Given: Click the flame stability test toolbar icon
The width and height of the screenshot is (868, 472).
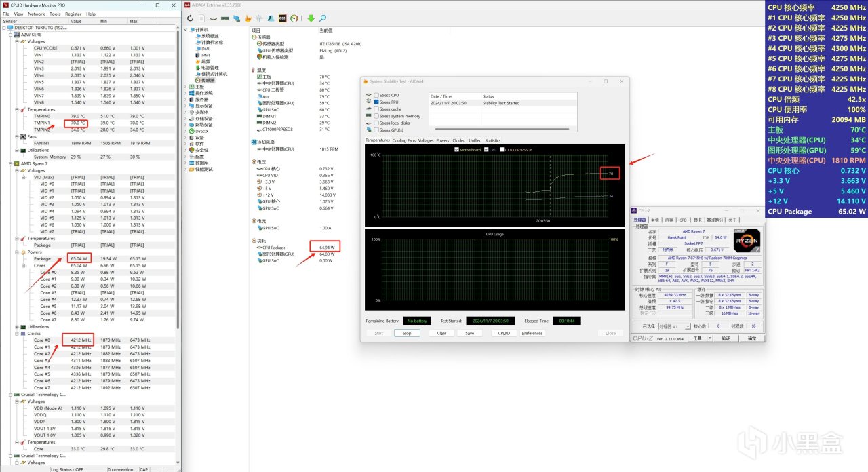Looking at the screenshot, I should click(x=248, y=18).
